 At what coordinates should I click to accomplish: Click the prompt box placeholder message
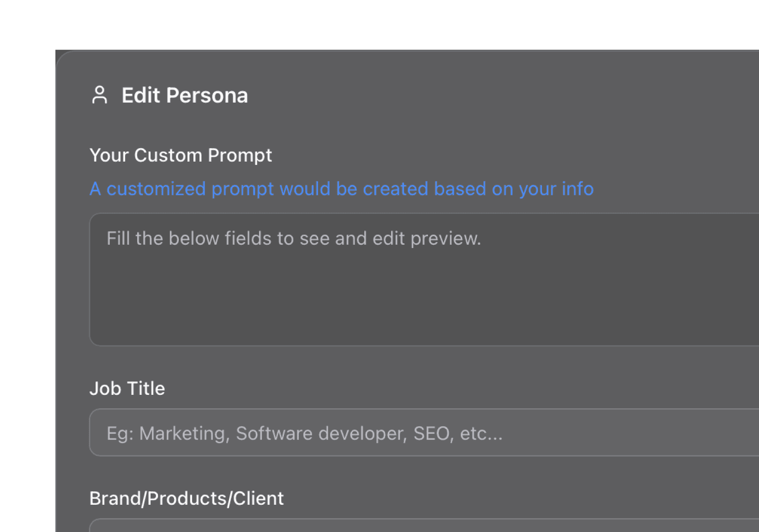pyautogui.click(x=294, y=238)
